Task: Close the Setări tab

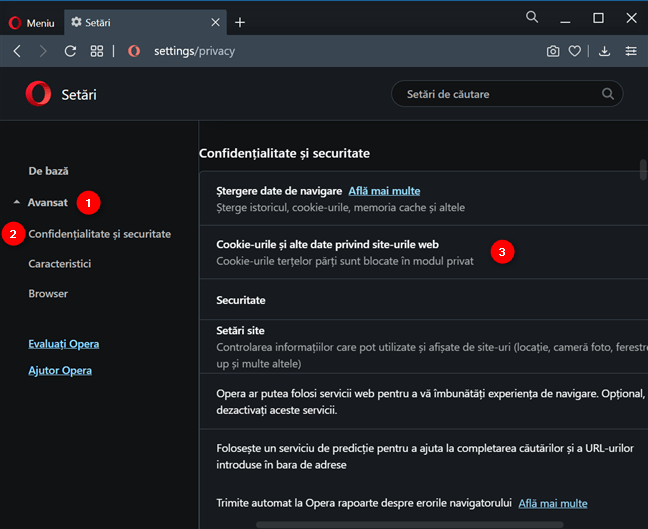Action: (215, 22)
